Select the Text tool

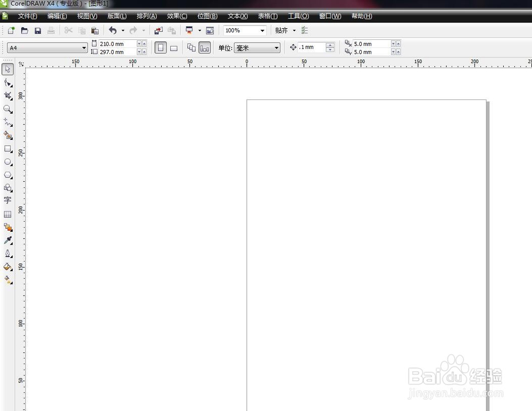click(x=8, y=201)
